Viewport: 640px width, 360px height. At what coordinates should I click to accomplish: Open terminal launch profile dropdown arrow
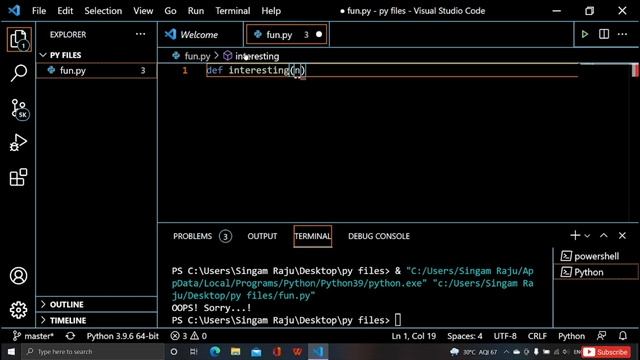pyautogui.click(x=587, y=236)
